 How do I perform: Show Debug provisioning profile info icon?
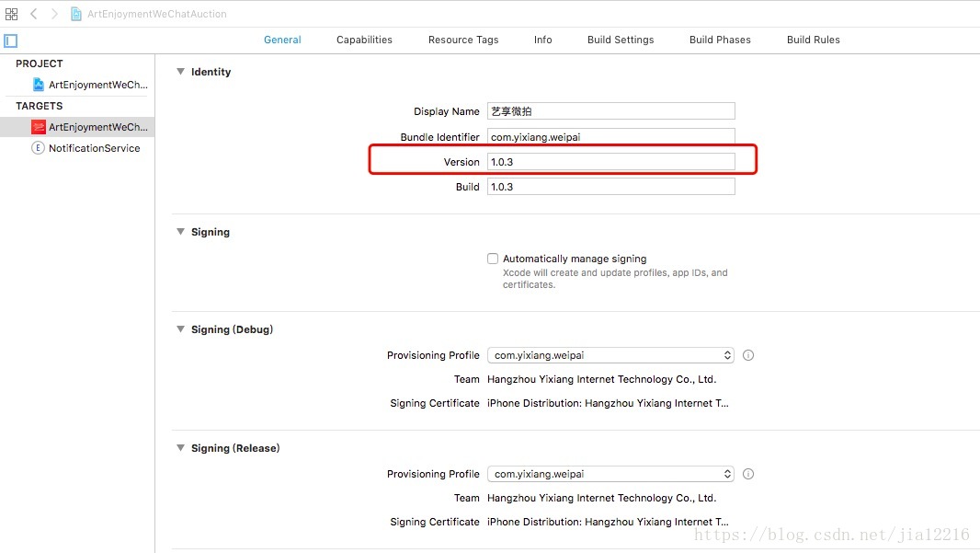click(748, 355)
